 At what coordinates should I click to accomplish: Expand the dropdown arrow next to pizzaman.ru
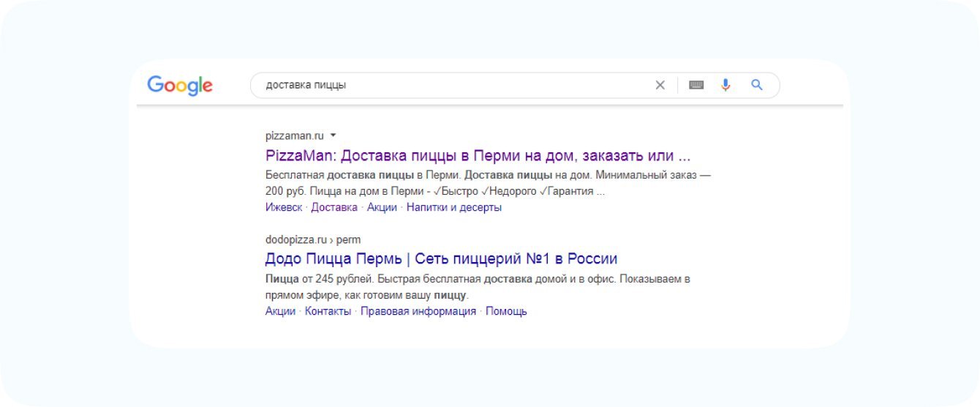(x=333, y=135)
